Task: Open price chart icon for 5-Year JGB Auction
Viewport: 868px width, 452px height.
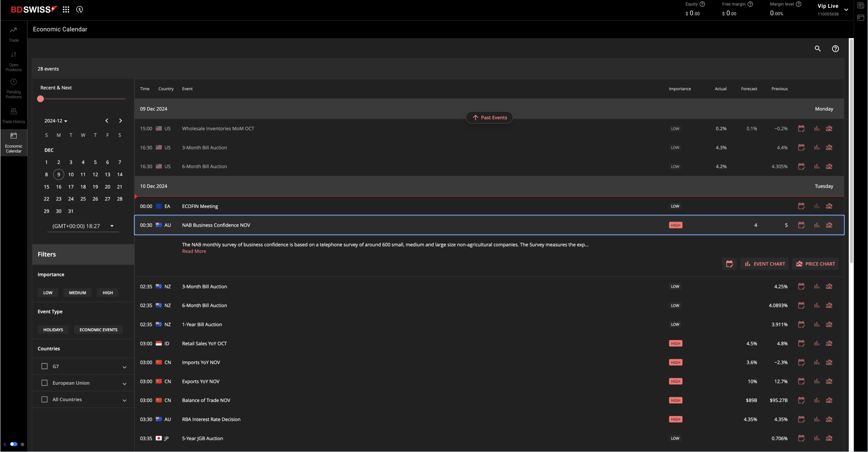Action: (829, 438)
